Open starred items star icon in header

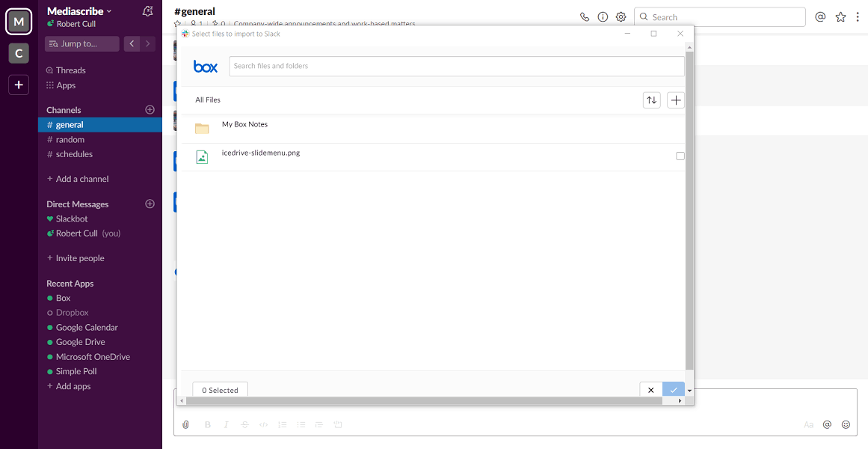(840, 17)
